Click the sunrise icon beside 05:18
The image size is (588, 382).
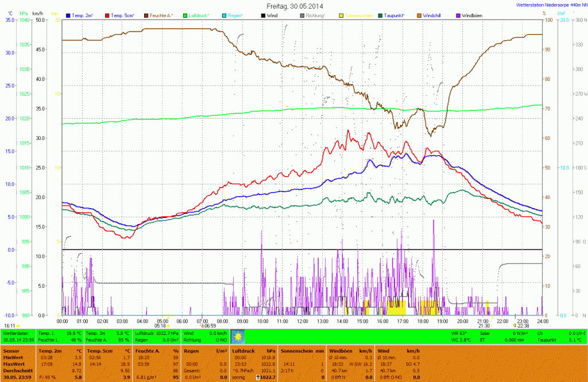click(168, 325)
